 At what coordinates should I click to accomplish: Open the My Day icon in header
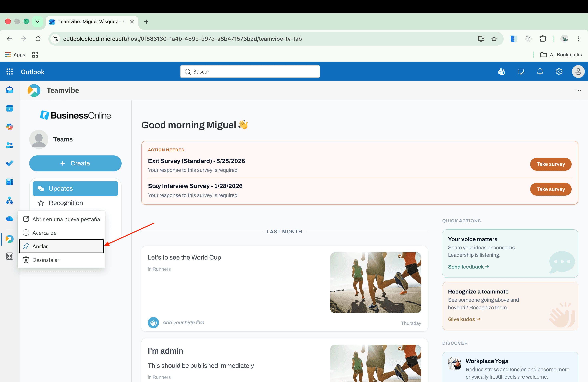pyautogui.click(x=521, y=72)
